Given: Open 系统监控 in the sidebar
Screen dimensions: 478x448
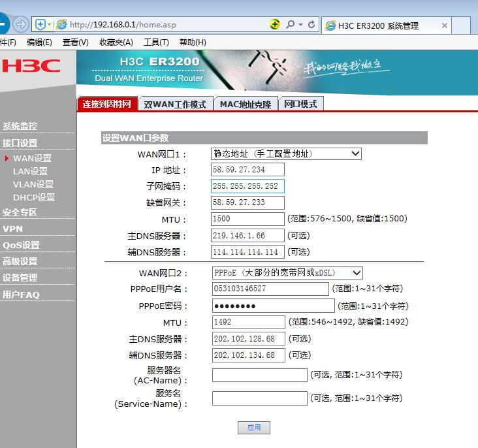Looking at the screenshot, I should pos(20,126).
